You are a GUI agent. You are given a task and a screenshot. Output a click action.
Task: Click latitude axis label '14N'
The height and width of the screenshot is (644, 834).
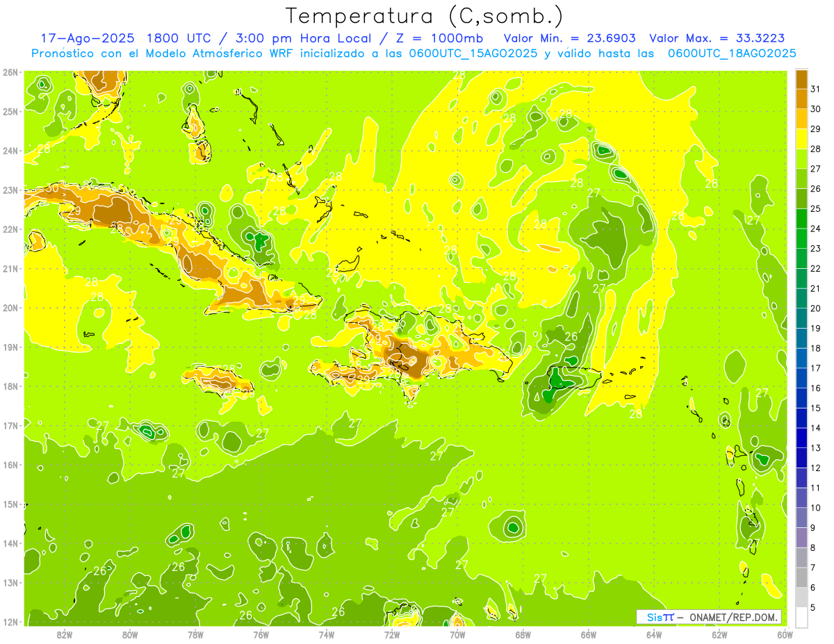point(10,543)
